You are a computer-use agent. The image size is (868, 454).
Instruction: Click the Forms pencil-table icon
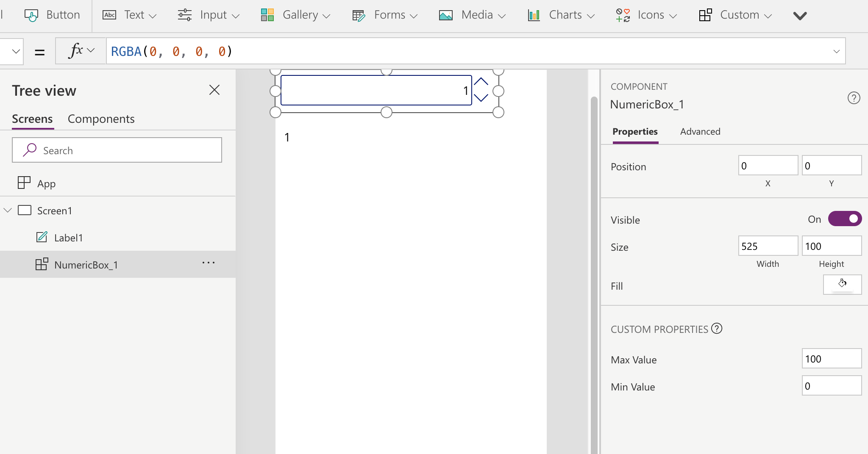[359, 16]
